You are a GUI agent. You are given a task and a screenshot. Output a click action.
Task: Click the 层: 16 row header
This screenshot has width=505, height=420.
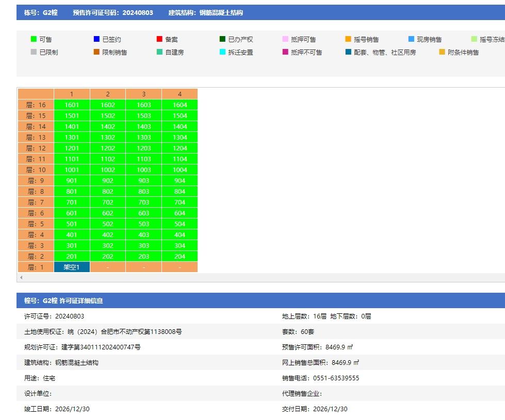(x=36, y=105)
